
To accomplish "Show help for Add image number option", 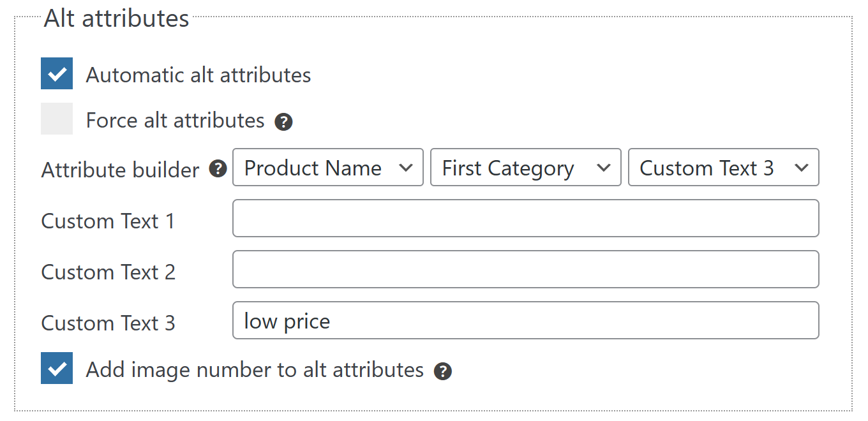I will point(443,371).
